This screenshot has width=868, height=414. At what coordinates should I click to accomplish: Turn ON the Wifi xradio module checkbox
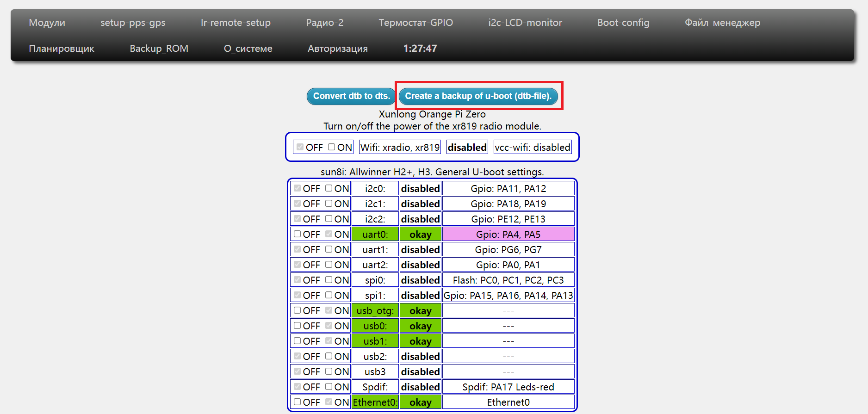pyautogui.click(x=332, y=147)
